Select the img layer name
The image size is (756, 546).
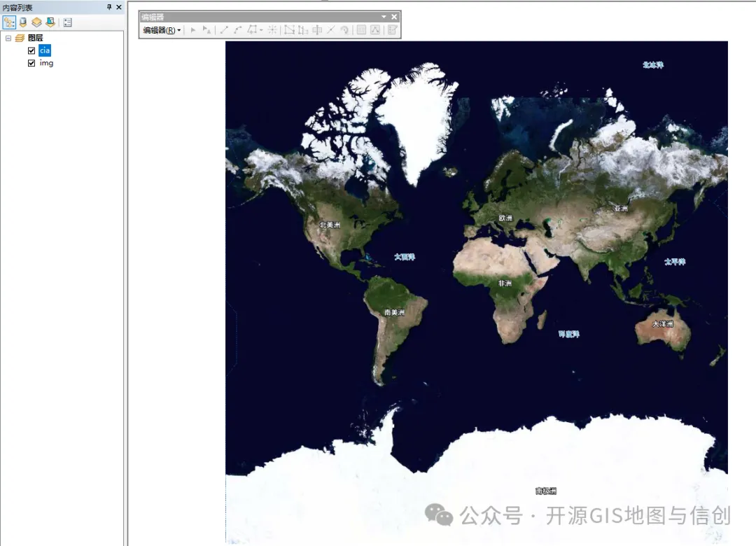point(46,63)
